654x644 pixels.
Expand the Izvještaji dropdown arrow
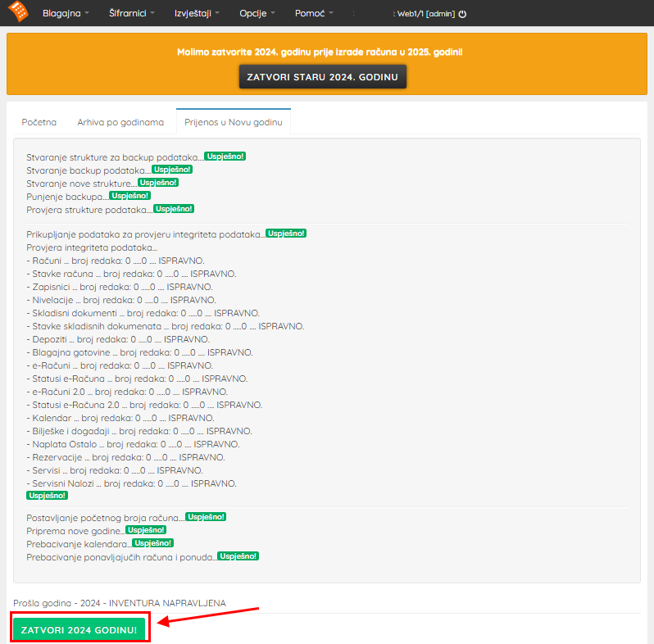(x=217, y=13)
